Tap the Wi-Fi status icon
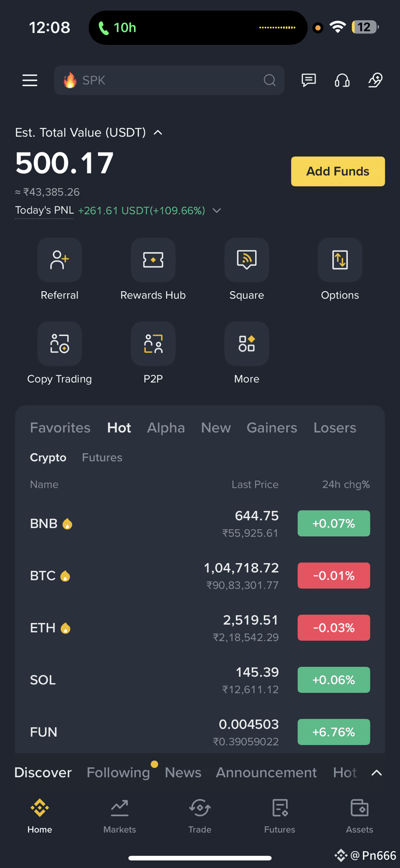400x868 pixels. (338, 27)
